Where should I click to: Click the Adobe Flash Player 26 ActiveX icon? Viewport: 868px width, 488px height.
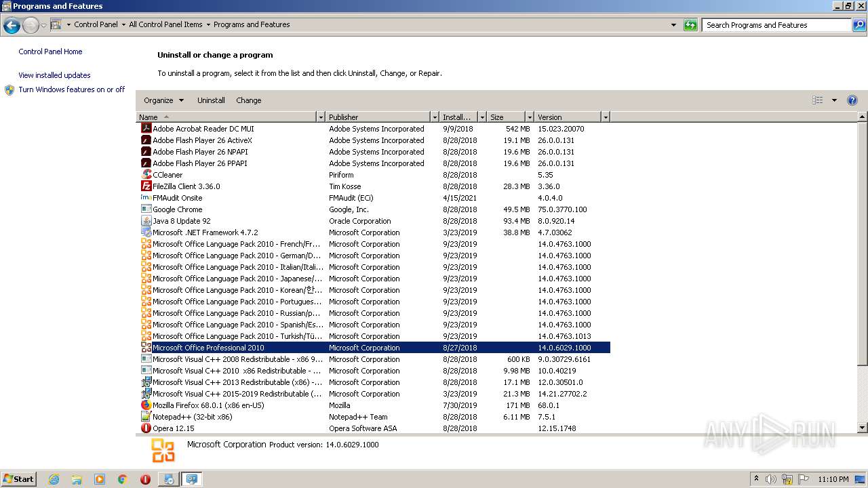coord(146,140)
